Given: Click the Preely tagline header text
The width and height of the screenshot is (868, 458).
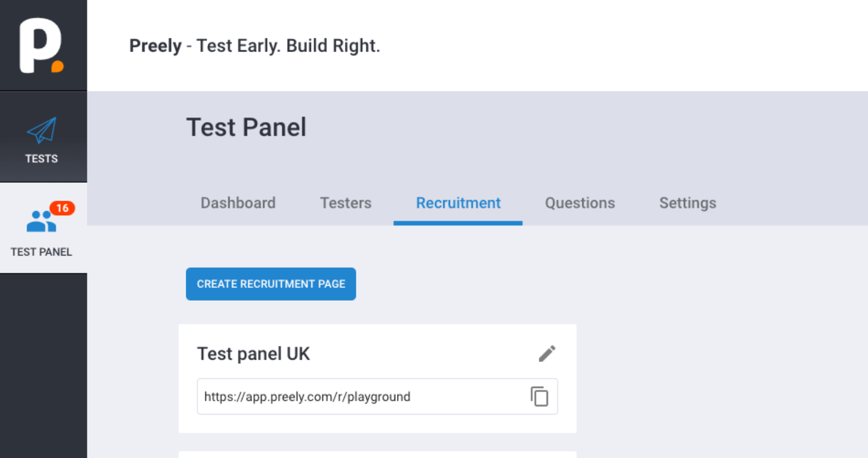Looking at the screenshot, I should [x=255, y=46].
